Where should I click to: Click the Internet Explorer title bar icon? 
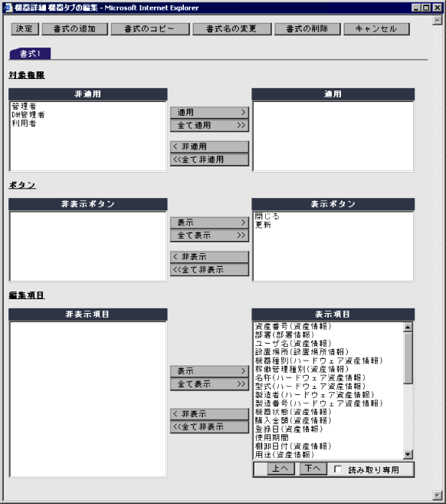[8, 8]
